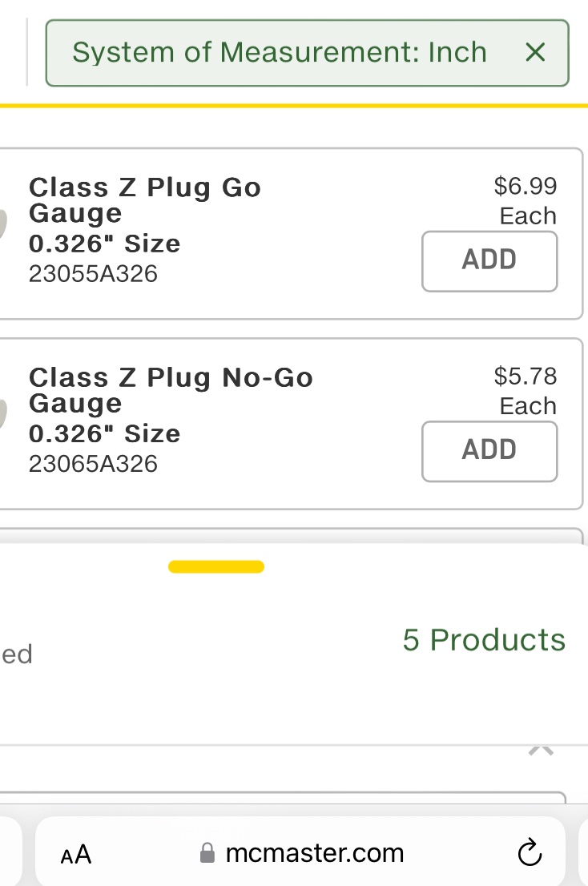This screenshot has width=588, height=886.
Task: Remove the System of Measurement Inch filter
Action: point(534,53)
